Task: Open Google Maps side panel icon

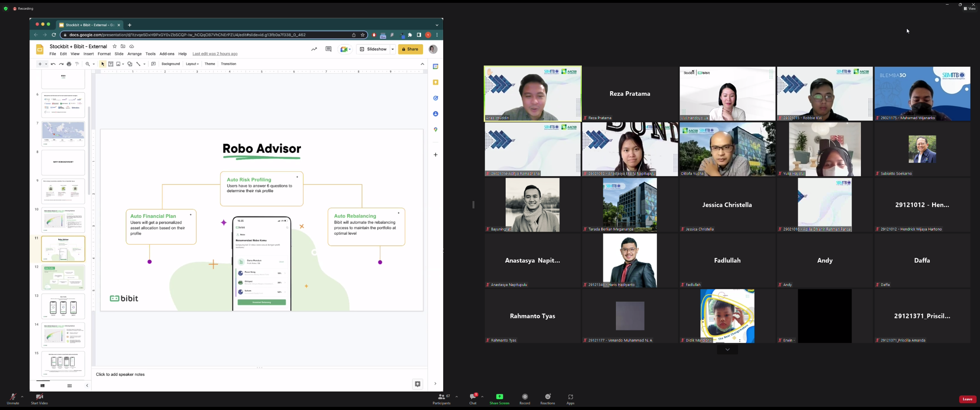Action: click(x=436, y=130)
